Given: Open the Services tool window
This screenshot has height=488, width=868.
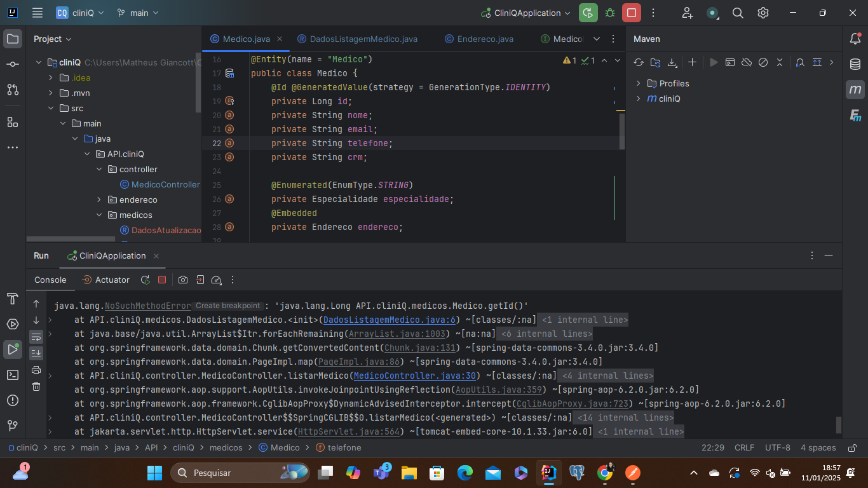Looking at the screenshot, I should pos(13,324).
